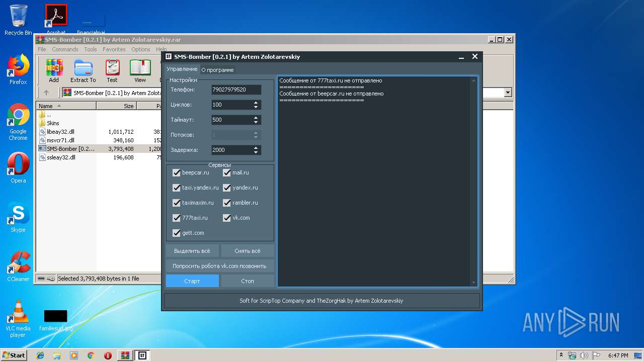Select the Skins folder in WinRAR
Image resolution: width=644 pixels, height=362 pixels.
pos(53,123)
